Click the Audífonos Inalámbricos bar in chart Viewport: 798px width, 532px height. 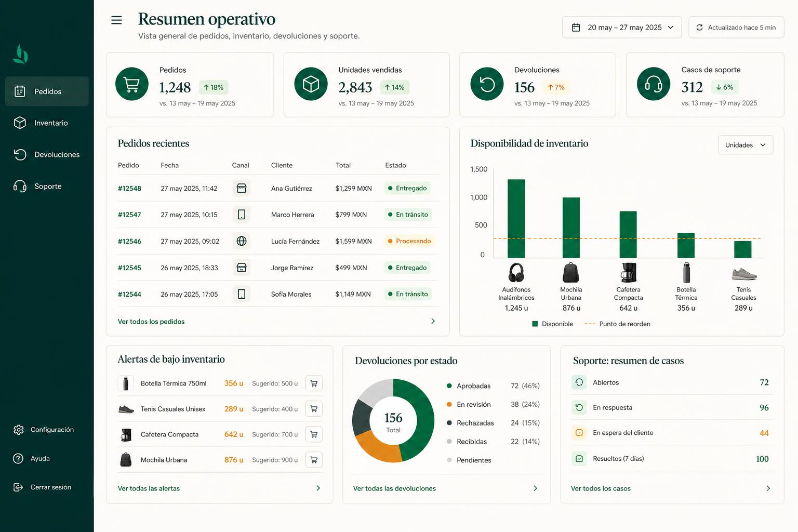[x=516, y=219]
